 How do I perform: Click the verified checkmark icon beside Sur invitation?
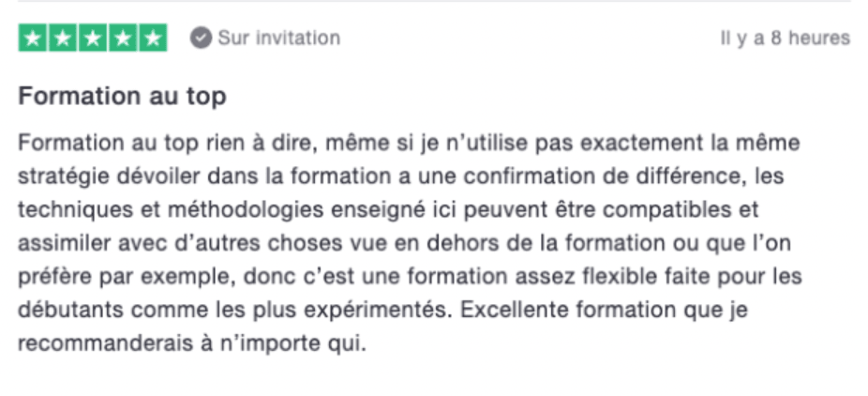coord(201,38)
